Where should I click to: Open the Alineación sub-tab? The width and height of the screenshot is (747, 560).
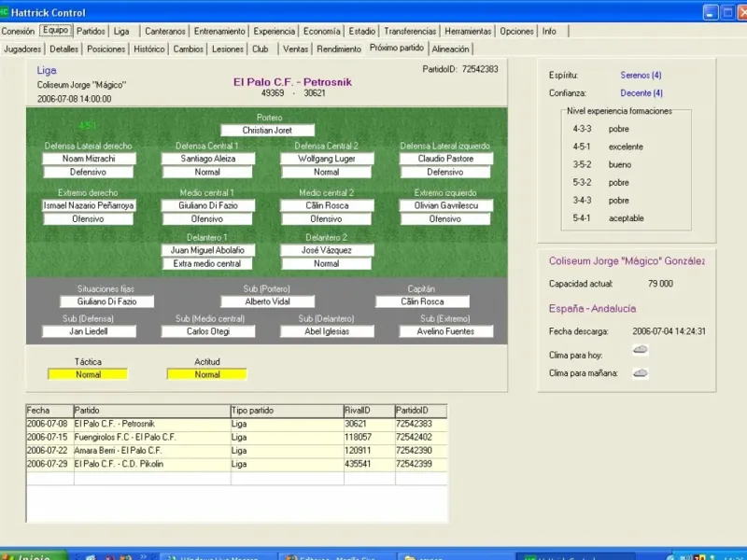(451, 49)
